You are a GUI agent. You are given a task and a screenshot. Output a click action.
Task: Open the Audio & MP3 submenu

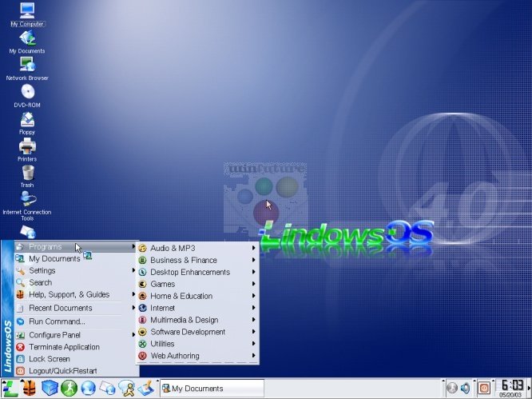pos(197,248)
